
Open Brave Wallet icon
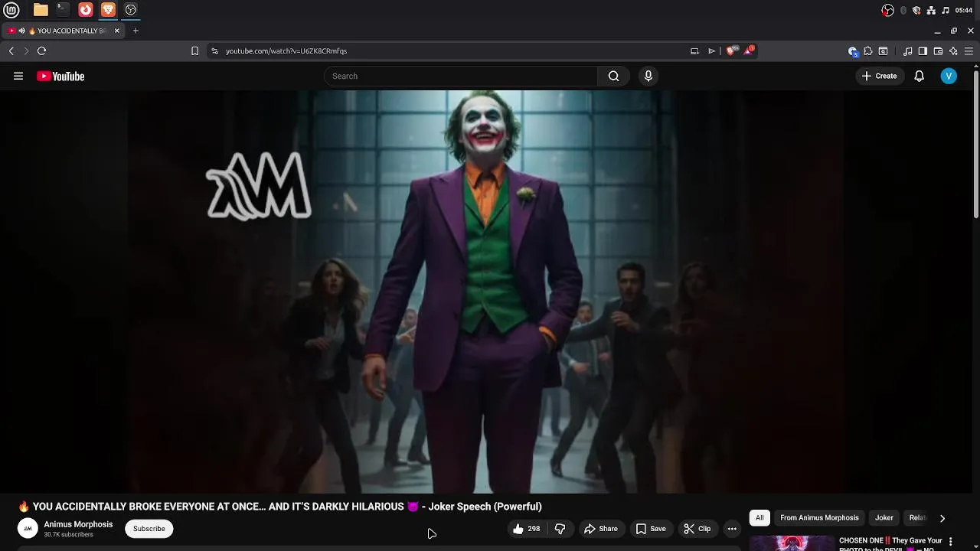pos(938,51)
